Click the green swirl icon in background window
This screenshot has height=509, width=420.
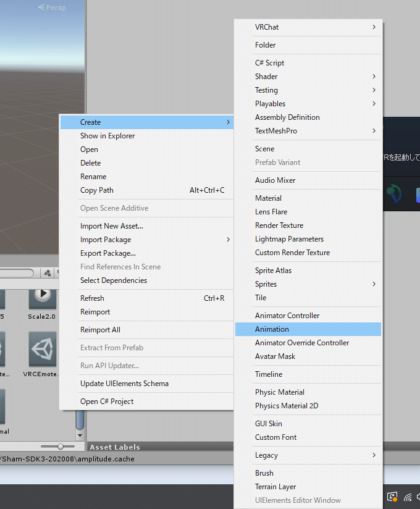click(x=395, y=194)
